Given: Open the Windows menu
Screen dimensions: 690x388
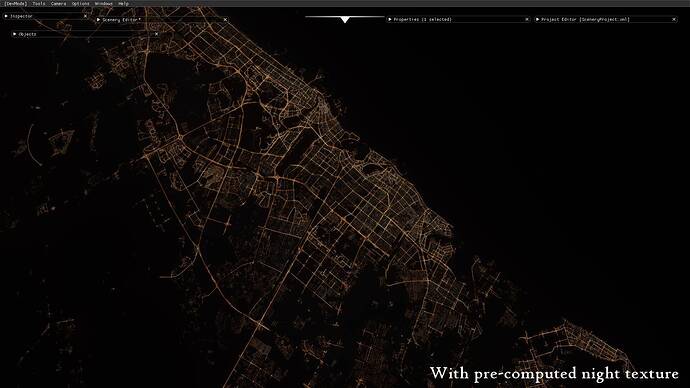Looking at the screenshot, I should click(104, 4).
